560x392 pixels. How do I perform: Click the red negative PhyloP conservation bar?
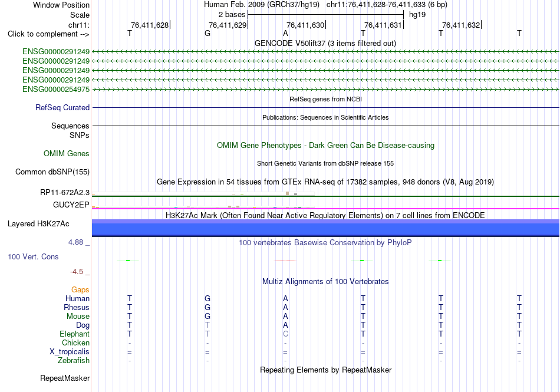pyautogui.click(x=285, y=261)
